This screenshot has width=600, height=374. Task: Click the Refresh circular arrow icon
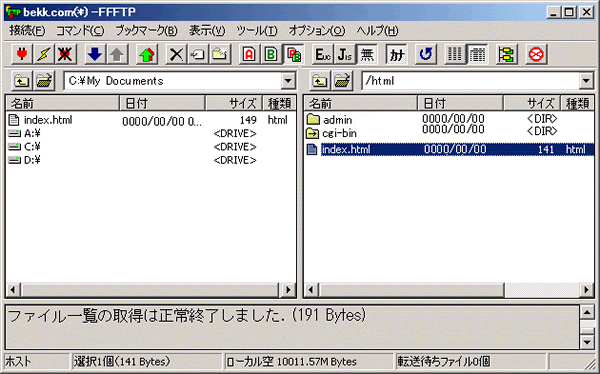(x=426, y=54)
